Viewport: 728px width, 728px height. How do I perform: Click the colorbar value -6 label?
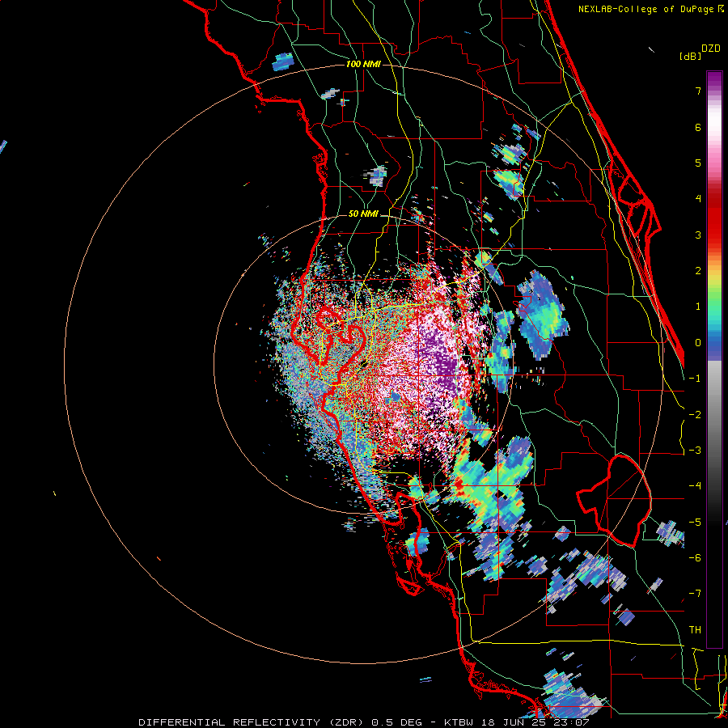tap(695, 558)
